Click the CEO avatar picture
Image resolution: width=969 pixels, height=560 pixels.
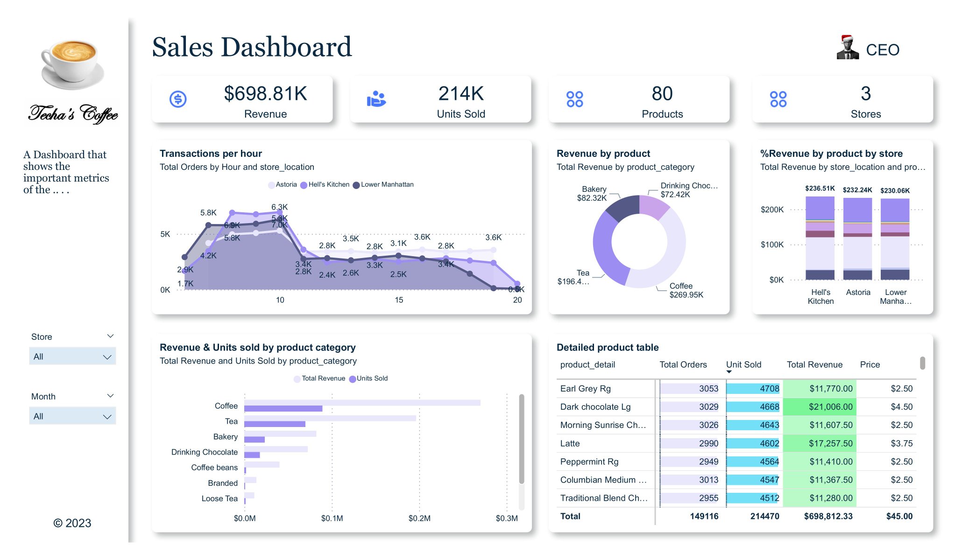[x=848, y=48]
